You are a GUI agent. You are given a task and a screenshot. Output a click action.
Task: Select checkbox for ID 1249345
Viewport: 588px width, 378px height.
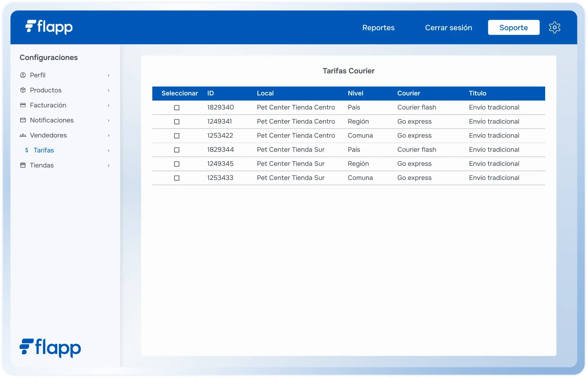click(177, 164)
